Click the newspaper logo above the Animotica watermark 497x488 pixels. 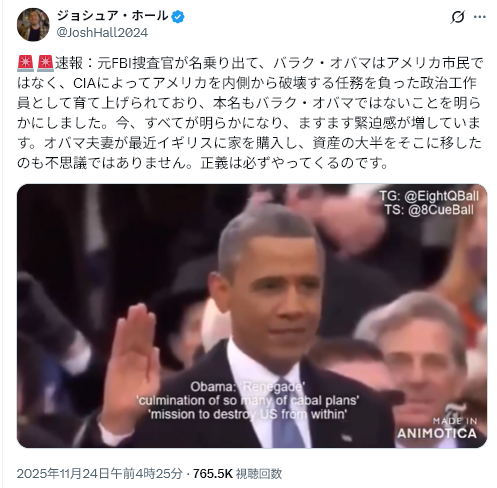(x=452, y=410)
